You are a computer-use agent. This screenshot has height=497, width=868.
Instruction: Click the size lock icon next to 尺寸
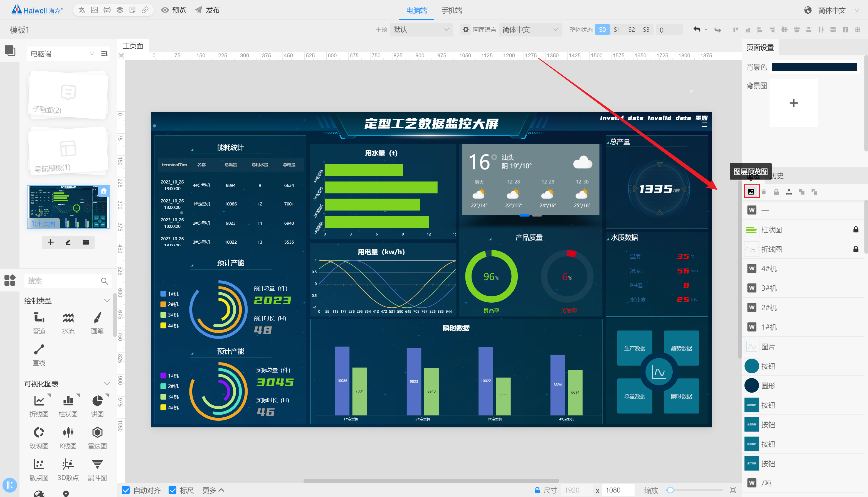click(537, 490)
